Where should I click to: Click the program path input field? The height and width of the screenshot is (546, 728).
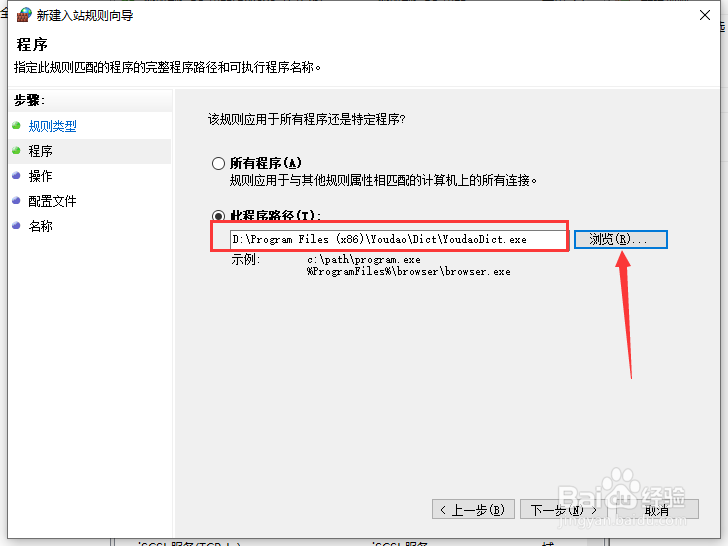click(x=398, y=240)
